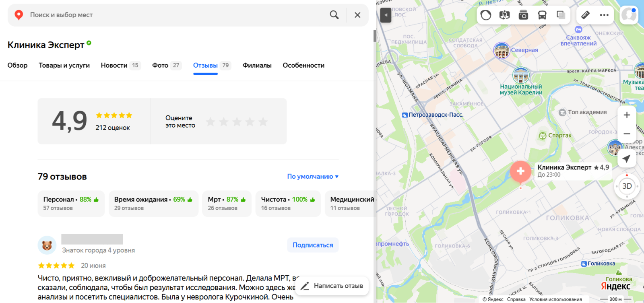Click the reviewer's bear avatar
644x303 pixels.
point(47,245)
